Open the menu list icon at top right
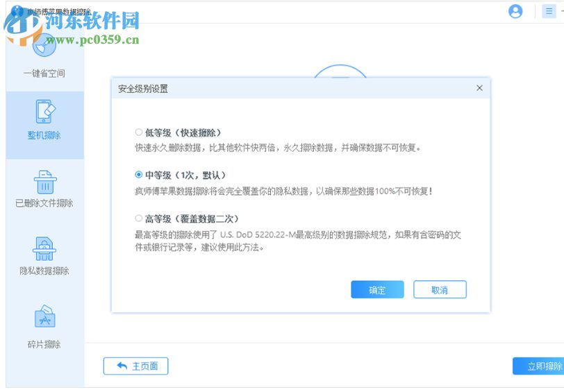The image size is (564, 392). tap(549, 11)
